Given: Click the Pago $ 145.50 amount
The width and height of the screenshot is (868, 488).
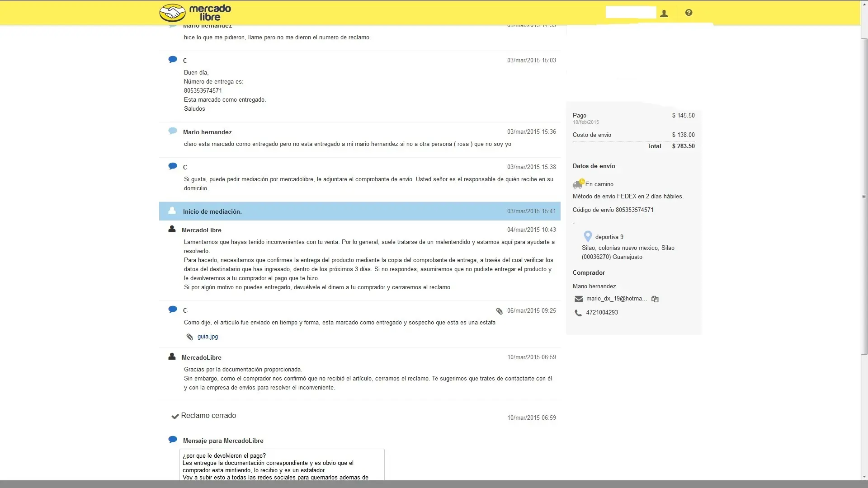Looking at the screenshot, I should click(x=683, y=115).
